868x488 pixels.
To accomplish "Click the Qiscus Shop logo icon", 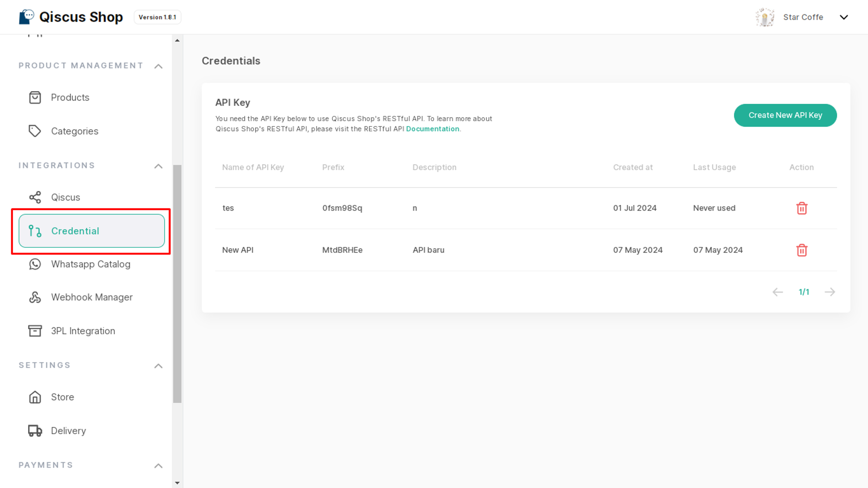I will pyautogui.click(x=26, y=17).
